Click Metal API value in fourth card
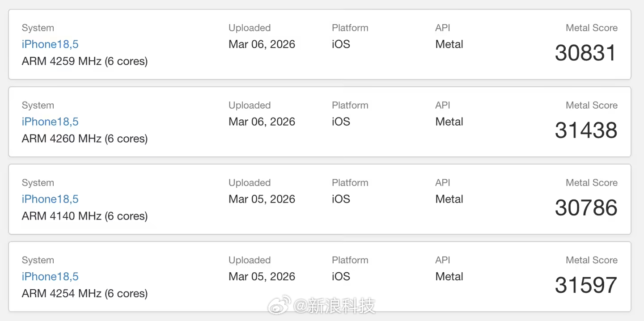 tap(449, 276)
